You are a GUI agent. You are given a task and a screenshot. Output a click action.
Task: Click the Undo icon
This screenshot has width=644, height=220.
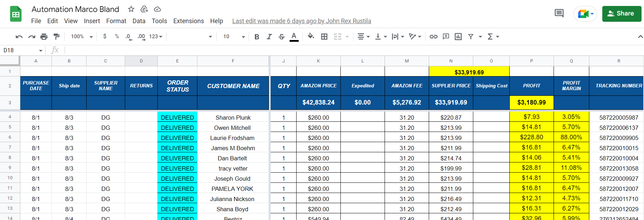(x=19, y=36)
